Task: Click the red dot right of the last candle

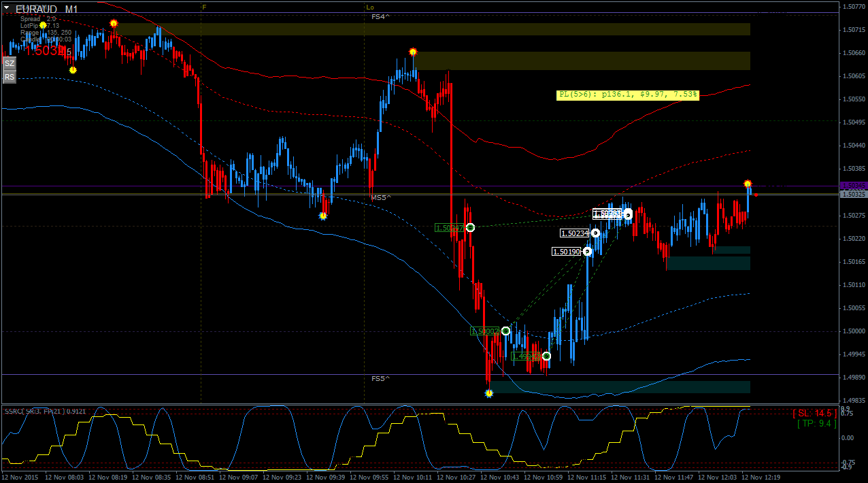Action: [x=756, y=195]
